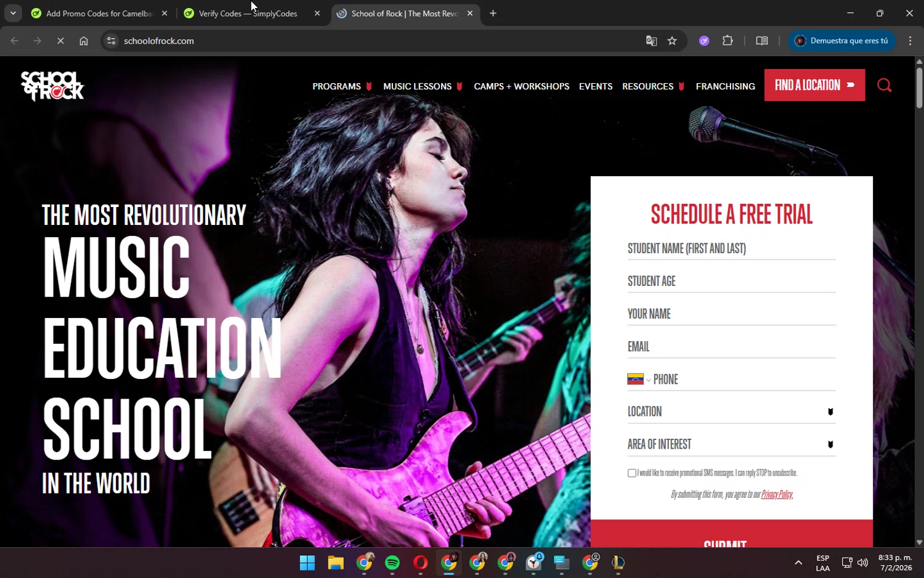The width and height of the screenshot is (924, 578).
Task: Open the Location dropdown in the form
Action: click(731, 412)
